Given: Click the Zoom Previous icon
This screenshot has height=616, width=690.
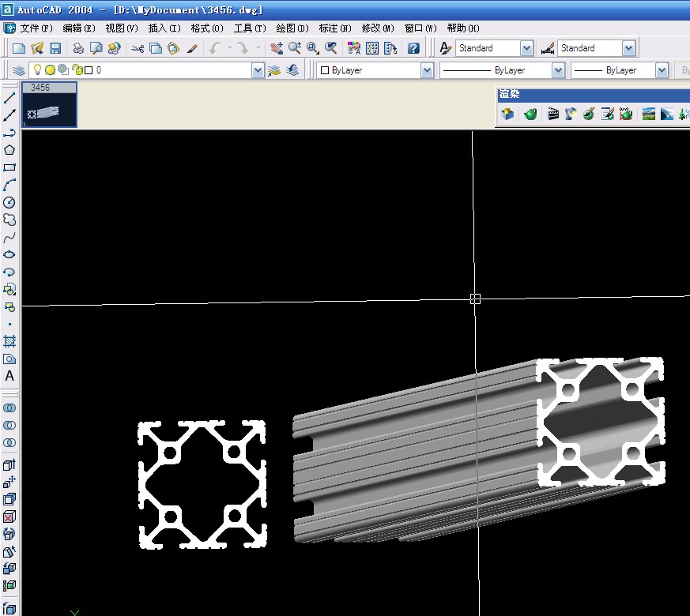Looking at the screenshot, I should (331, 48).
